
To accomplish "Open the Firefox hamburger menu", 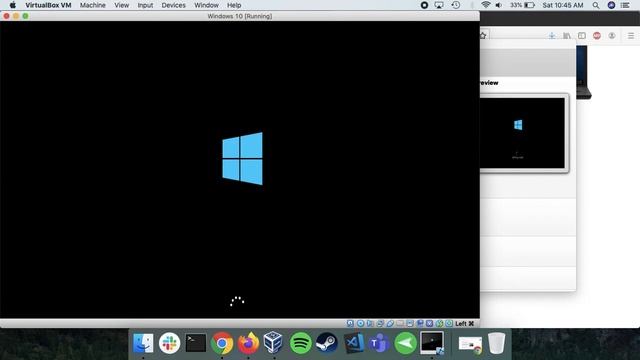I will [631, 36].
